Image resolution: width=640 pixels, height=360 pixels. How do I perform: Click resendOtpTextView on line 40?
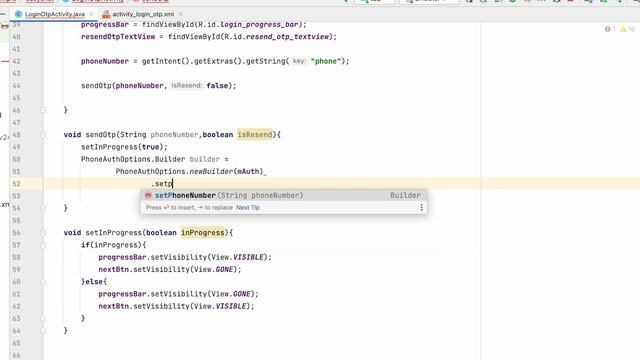(x=118, y=37)
